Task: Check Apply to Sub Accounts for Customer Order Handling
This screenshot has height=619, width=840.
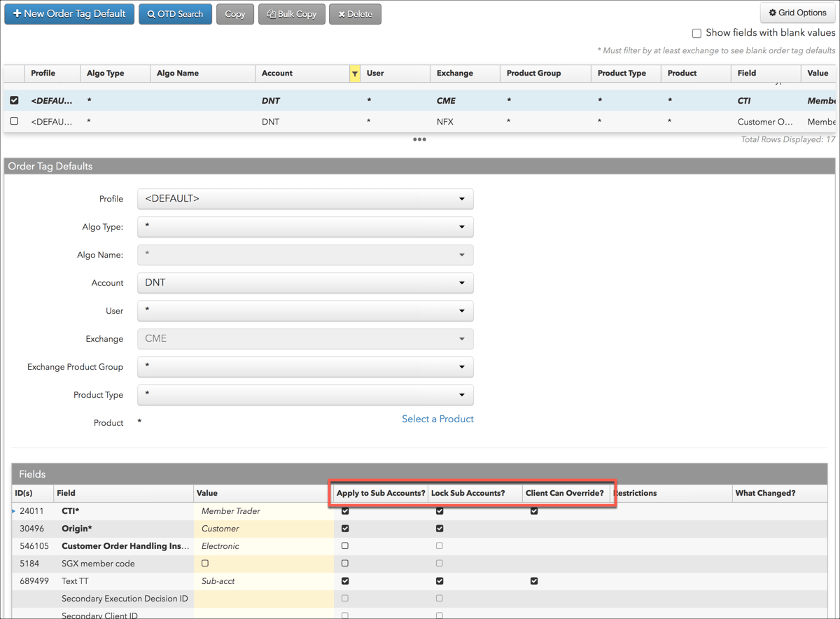Action: (345, 546)
